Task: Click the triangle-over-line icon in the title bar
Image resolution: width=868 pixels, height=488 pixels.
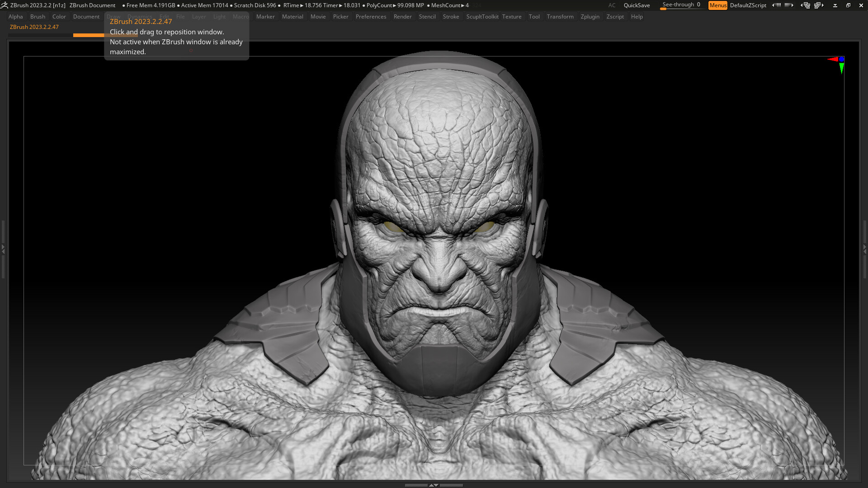Action: click(834, 5)
